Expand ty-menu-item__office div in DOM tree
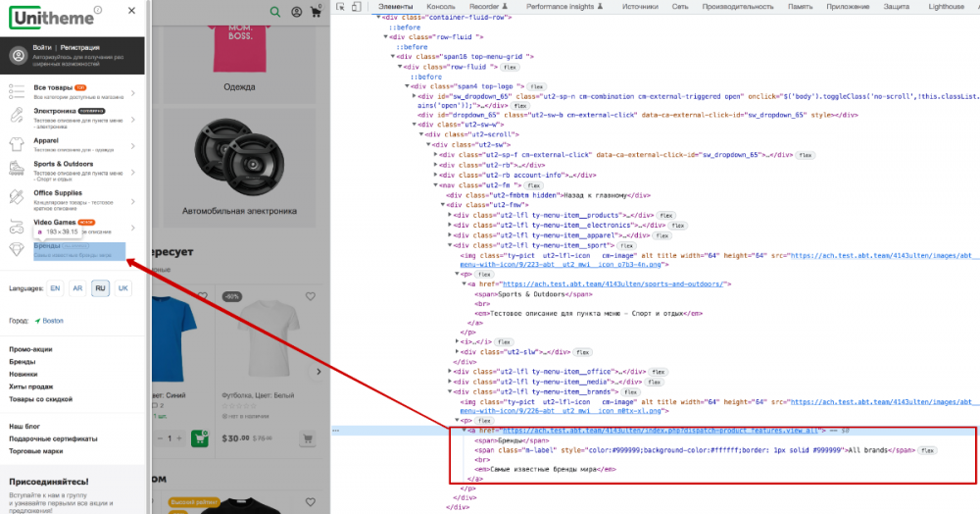Screen dimensions: 980x514 click(452, 372)
